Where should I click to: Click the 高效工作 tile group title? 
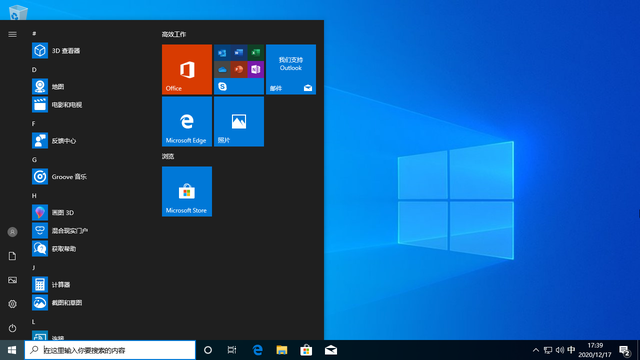point(174,34)
